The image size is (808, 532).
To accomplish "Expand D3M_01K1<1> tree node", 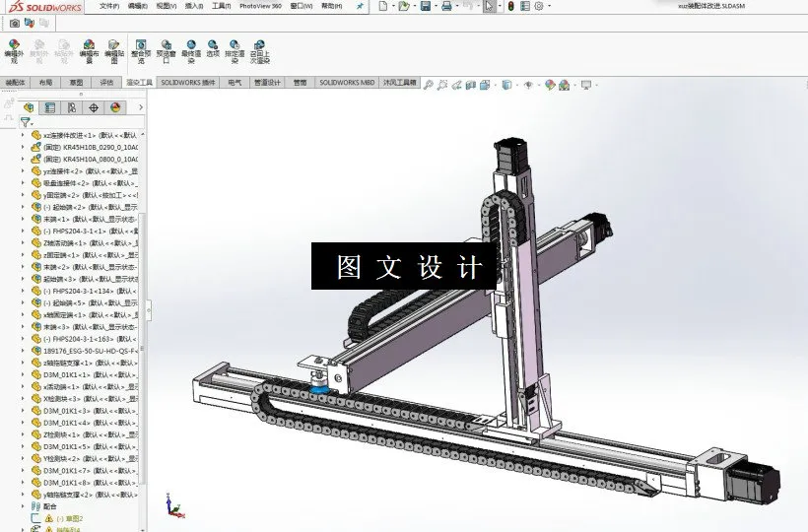I will pyautogui.click(x=23, y=374).
